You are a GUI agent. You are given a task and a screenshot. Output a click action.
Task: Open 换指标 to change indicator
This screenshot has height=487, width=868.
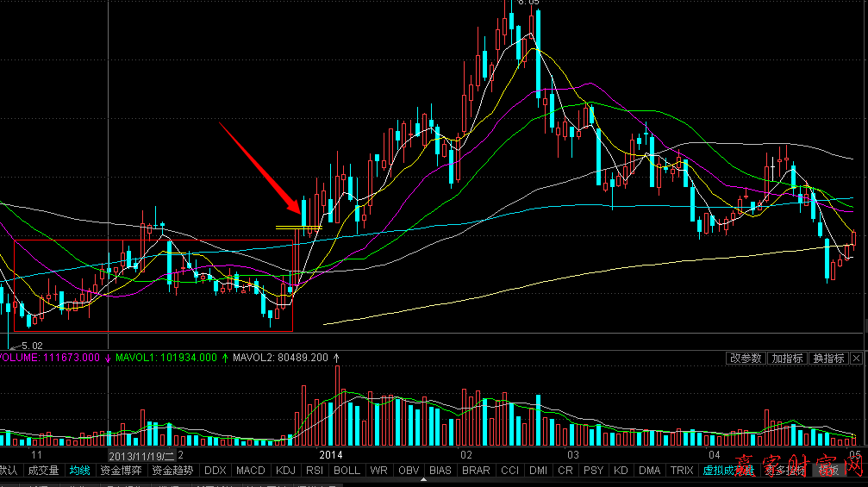click(828, 358)
